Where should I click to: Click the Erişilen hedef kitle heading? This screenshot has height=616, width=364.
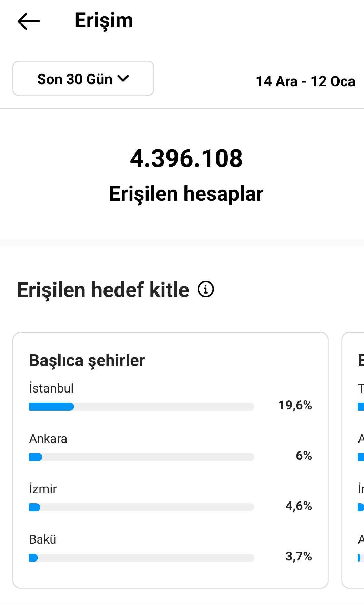[103, 290]
